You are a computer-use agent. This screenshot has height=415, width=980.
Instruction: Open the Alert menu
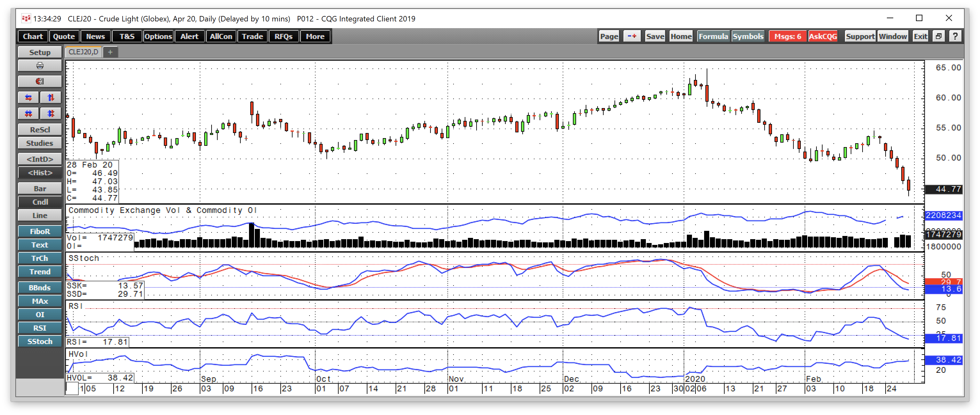tap(189, 36)
